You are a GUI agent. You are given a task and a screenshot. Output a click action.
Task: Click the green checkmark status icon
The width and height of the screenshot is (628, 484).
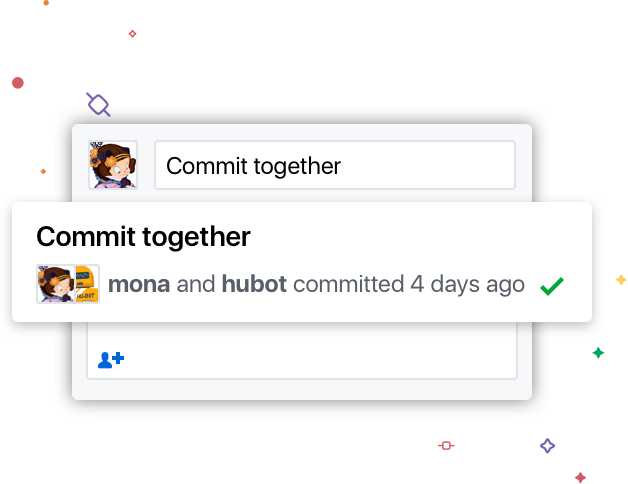click(551, 286)
